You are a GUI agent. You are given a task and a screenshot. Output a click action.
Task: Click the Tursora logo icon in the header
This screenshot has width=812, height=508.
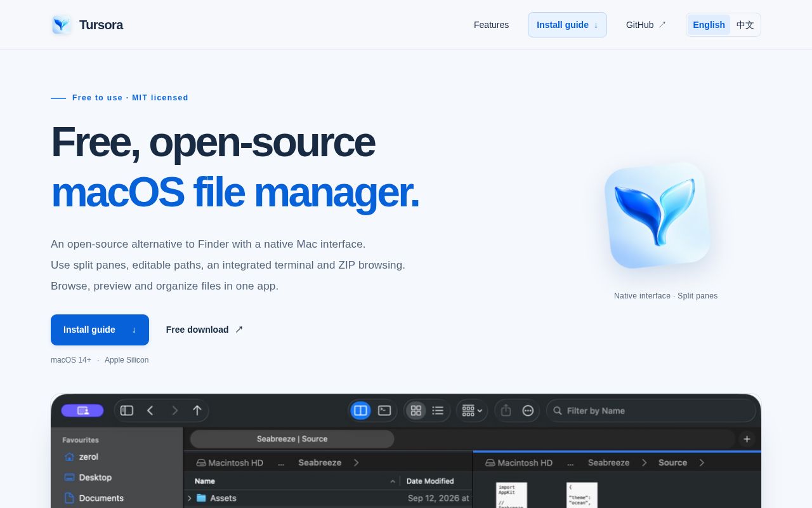[x=62, y=25]
